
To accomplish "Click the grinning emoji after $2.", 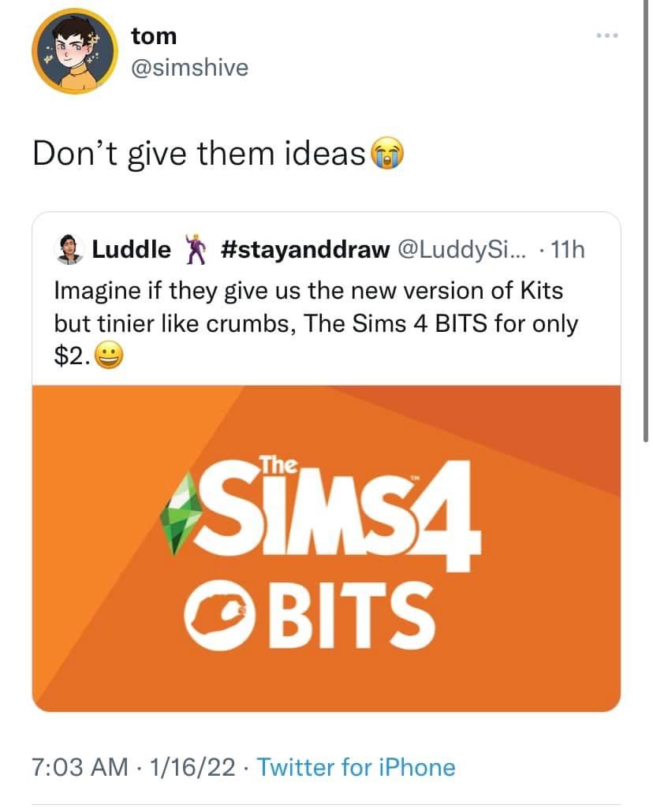I will 110,356.
